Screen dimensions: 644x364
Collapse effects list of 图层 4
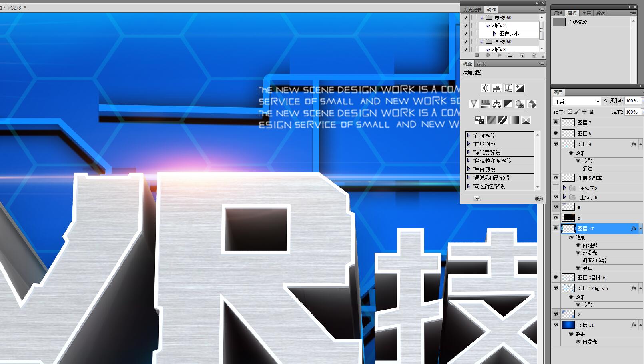click(x=640, y=144)
